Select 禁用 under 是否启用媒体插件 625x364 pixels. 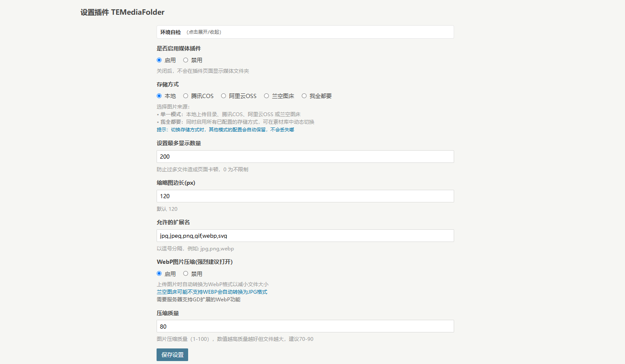[186, 60]
